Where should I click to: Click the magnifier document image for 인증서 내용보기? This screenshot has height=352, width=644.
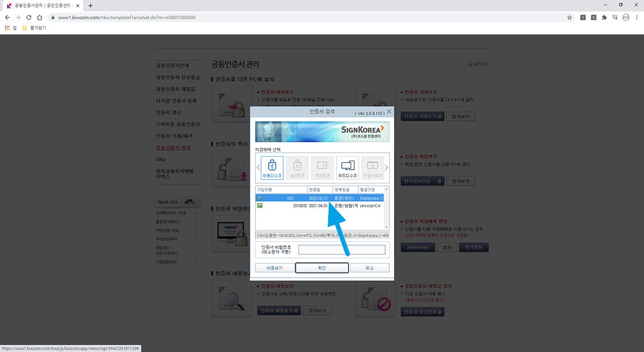(232, 299)
